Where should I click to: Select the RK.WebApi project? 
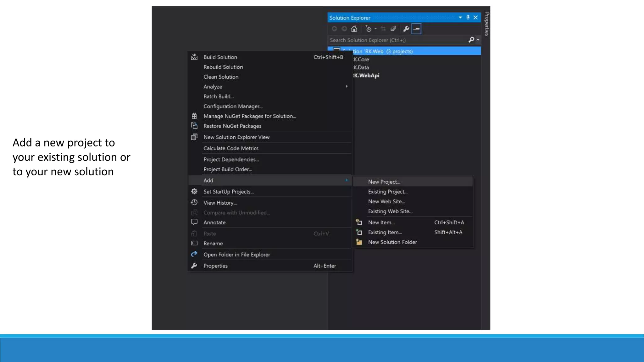pyautogui.click(x=366, y=76)
